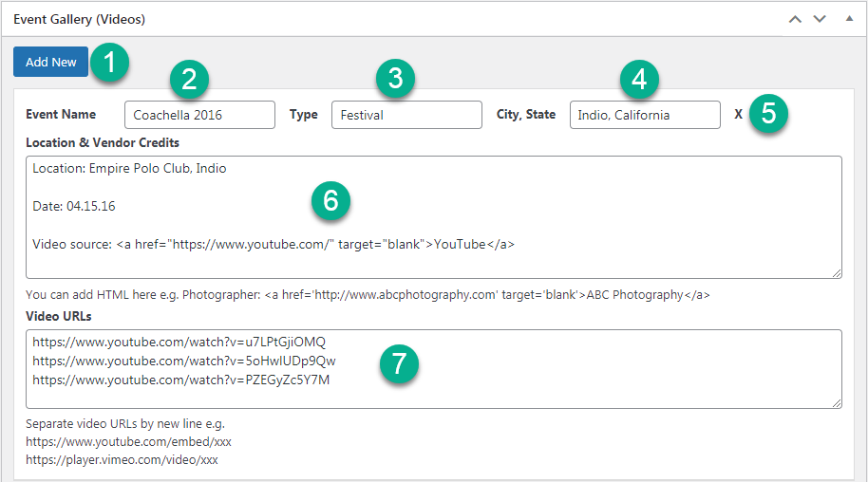The image size is (868, 482).
Task: Remove the Coachella 2016 gallery entry
Action: (x=739, y=114)
